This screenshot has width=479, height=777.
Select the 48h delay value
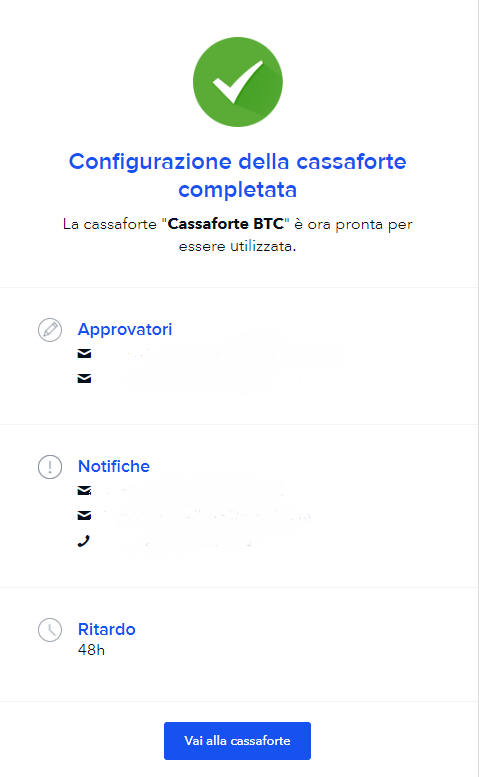91,650
